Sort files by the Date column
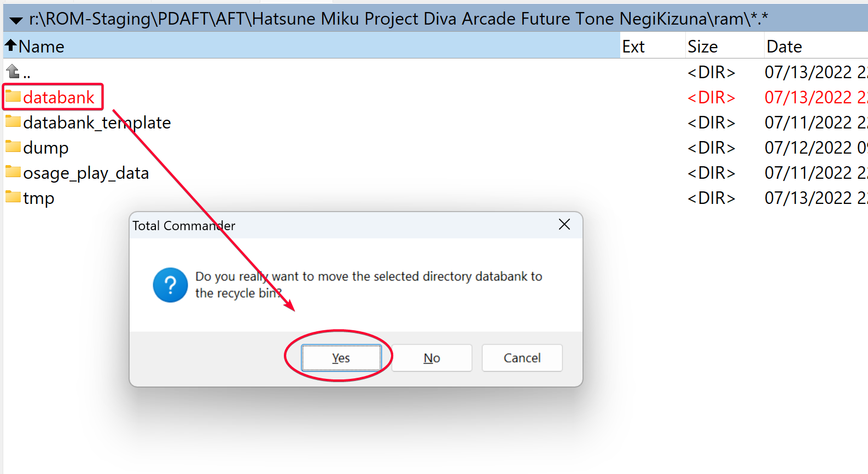 click(815, 46)
